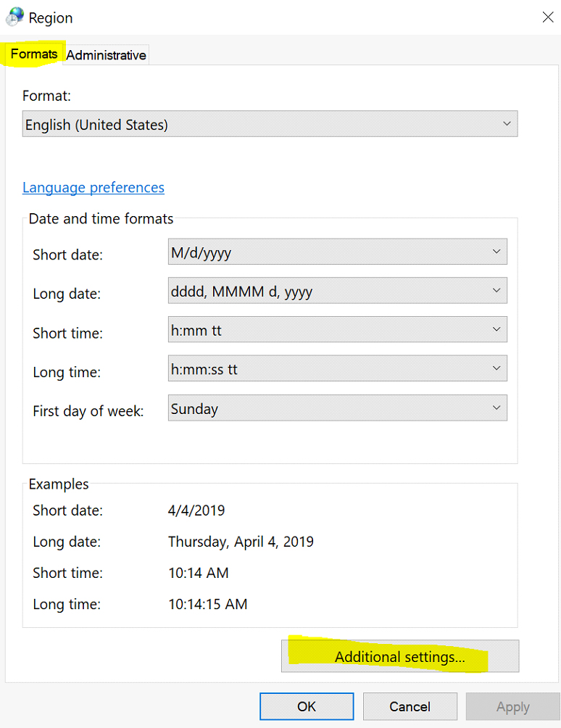The height and width of the screenshot is (728, 561).
Task: Expand the Format language dropdown
Action: [x=270, y=124]
